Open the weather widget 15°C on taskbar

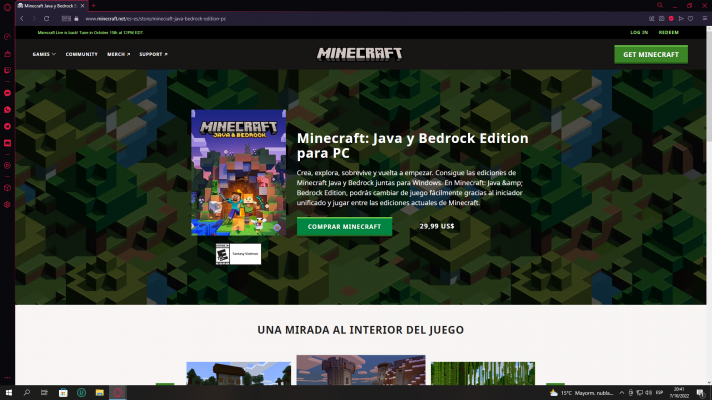tap(582, 393)
